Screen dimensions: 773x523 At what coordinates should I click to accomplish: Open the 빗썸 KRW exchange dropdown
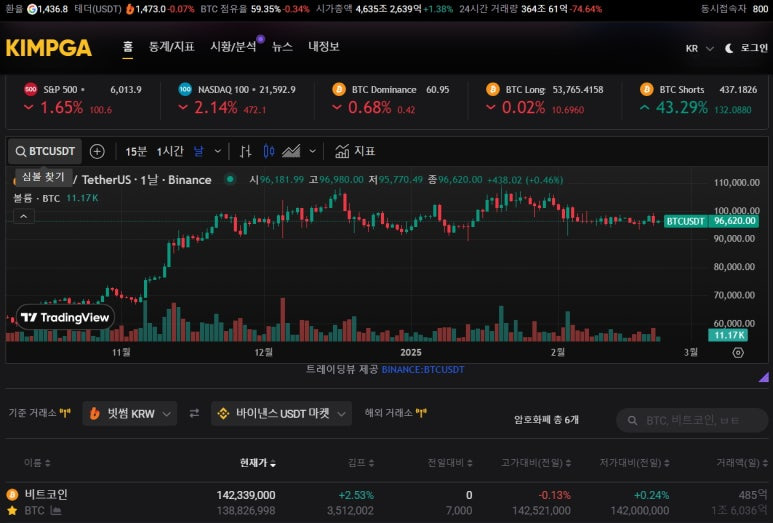tap(130, 414)
